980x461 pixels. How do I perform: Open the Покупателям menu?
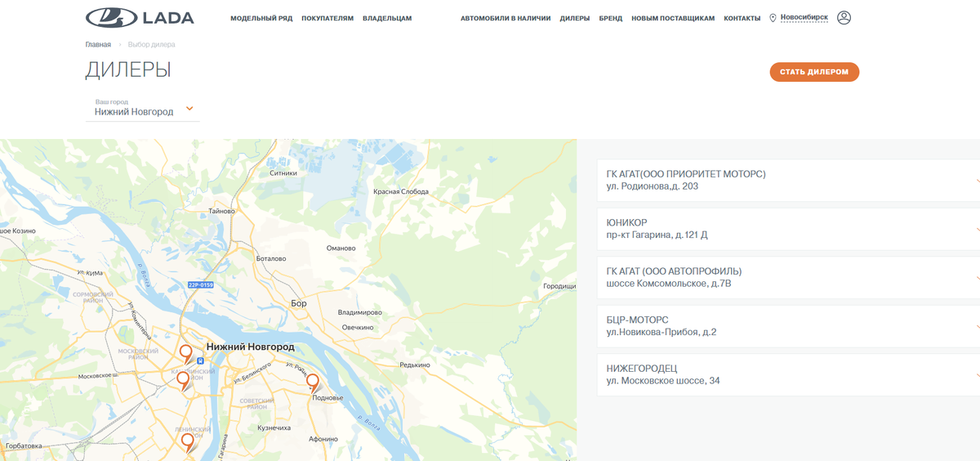click(327, 18)
